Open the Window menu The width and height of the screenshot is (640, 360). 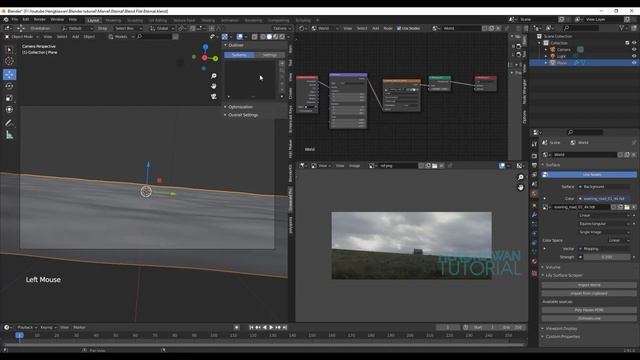pyautogui.click(x=57, y=20)
